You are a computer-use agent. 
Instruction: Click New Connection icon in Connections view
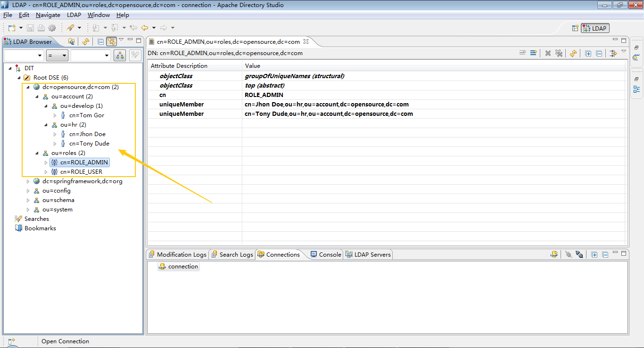(554, 254)
